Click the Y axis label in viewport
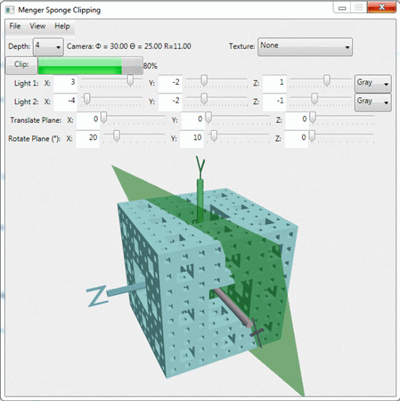This screenshot has height=401, width=400. tap(200, 167)
